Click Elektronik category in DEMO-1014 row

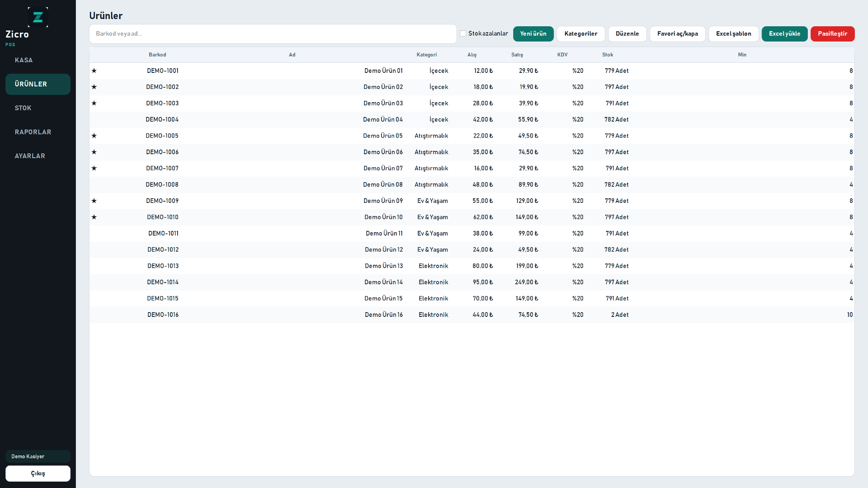coord(434,282)
